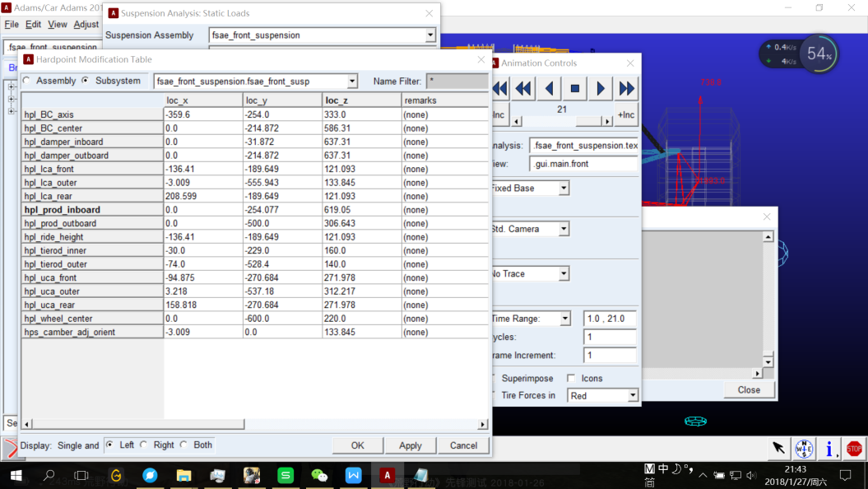Screen dimensions: 868x489
Task: Select the Subsystem radio button
Action: point(86,81)
